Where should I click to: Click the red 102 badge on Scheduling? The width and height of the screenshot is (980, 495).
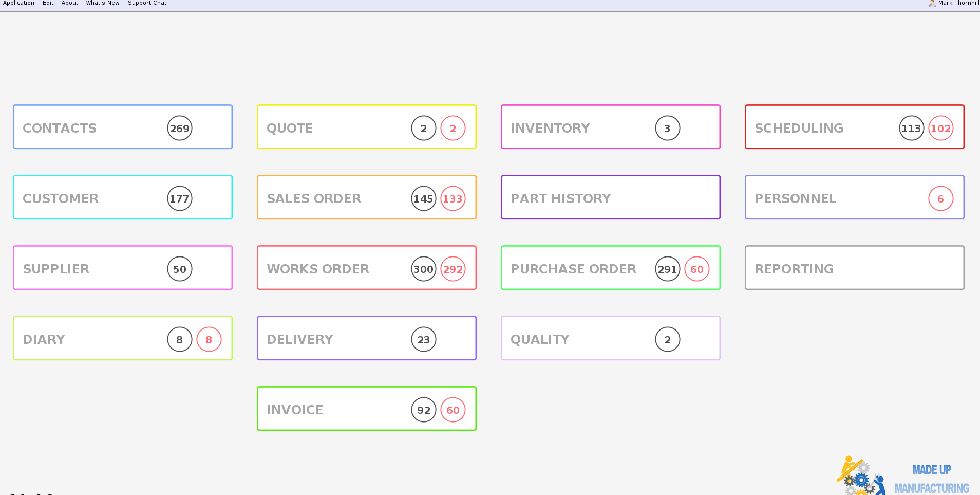tap(940, 129)
